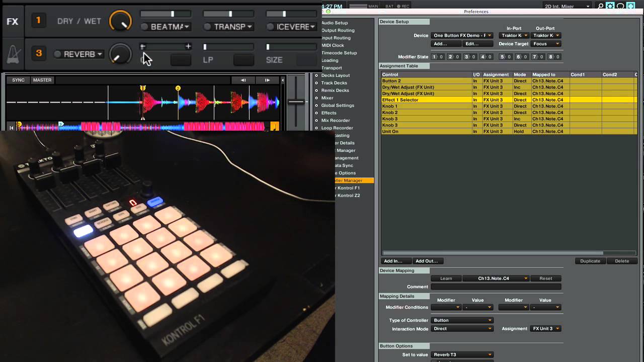The height and width of the screenshot is (362, 644).
Task: Toggle the SYNC button on the deck
Action: point(18,80)
